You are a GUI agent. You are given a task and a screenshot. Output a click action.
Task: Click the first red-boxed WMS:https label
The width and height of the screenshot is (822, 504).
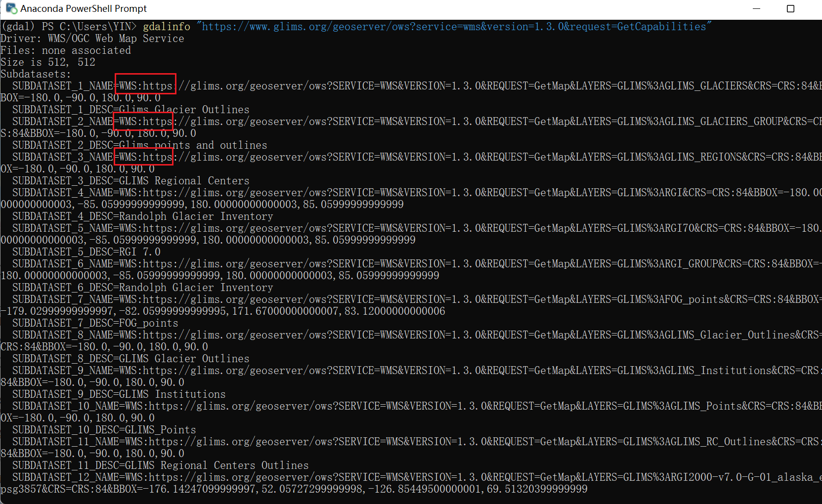(x=145, y=85)
